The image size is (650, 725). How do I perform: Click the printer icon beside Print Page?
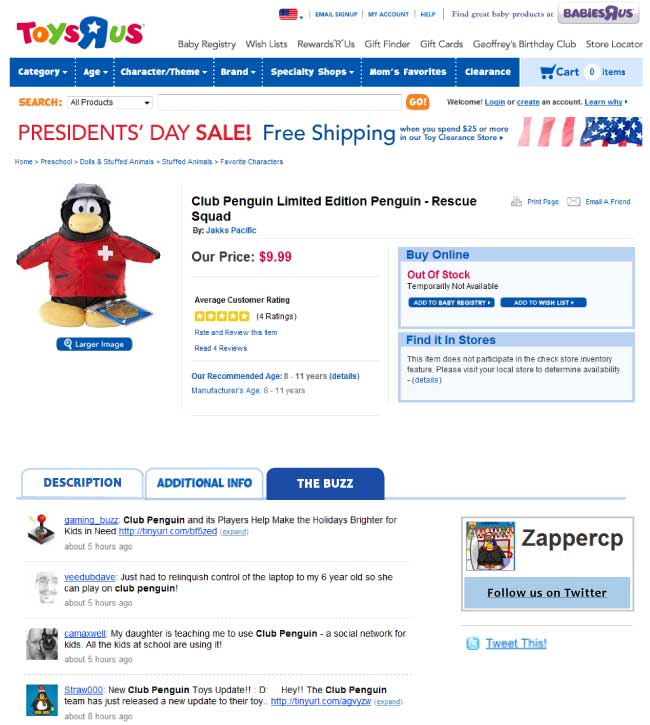click(516, 202)
